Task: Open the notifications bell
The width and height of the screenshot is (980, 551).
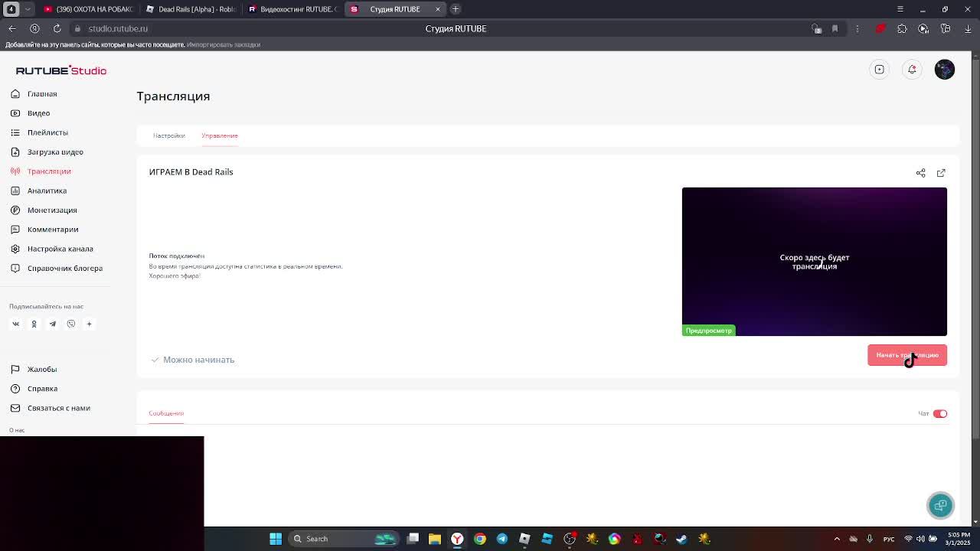Action: [x=912, y=70]
